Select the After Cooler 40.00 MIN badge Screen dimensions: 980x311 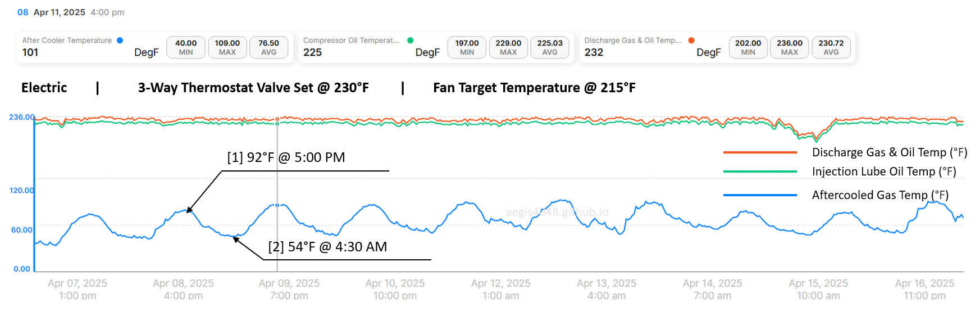click(x=186, y=47)
